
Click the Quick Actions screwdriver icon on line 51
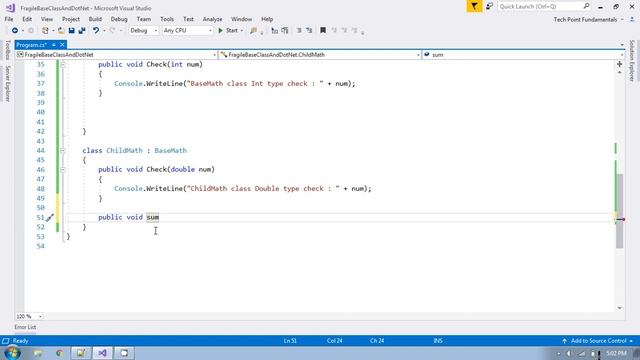click(49, 218)
